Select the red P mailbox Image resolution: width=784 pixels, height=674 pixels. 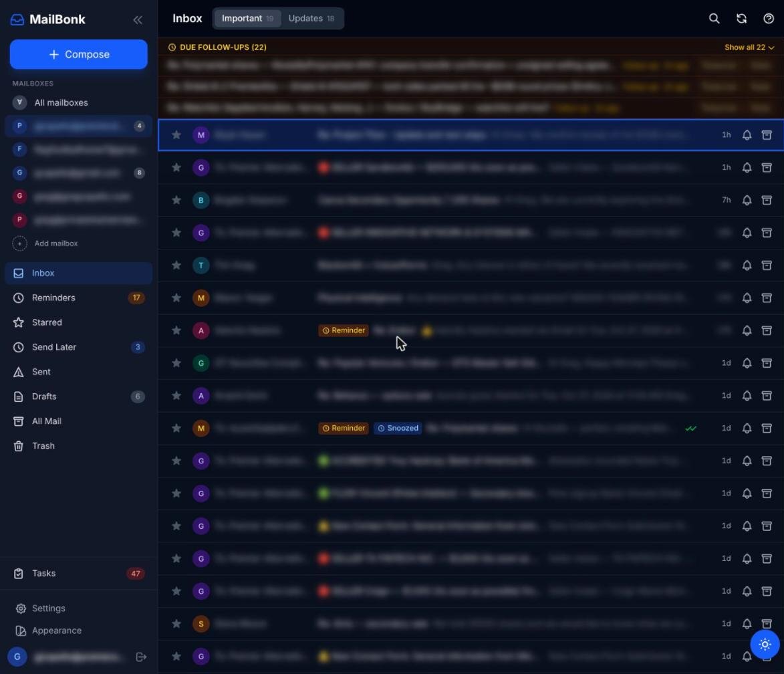coord(78,220)
